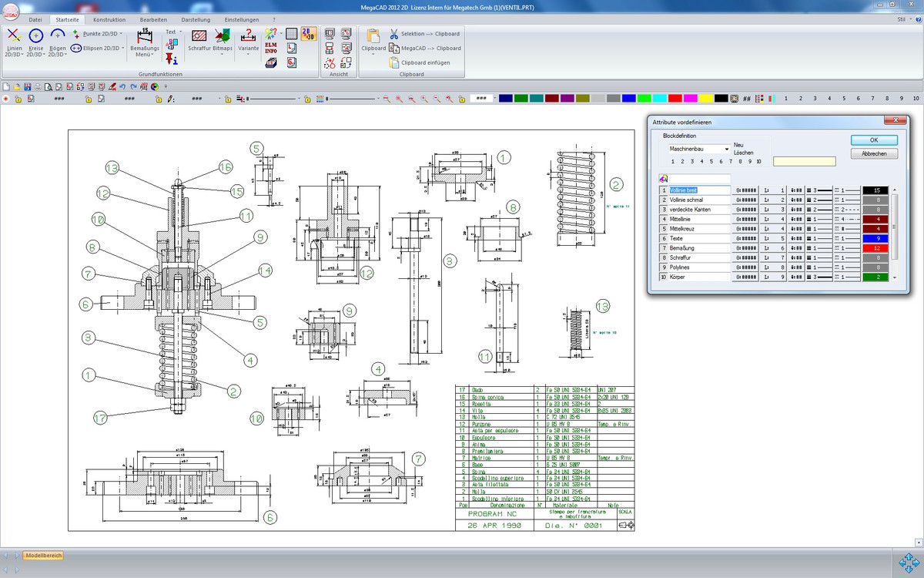Click Abbrechen to cancel the dialog
Image resolution: width=924 pixels, height=578 pixels.
pyautogui.click(x=874, y=153)
